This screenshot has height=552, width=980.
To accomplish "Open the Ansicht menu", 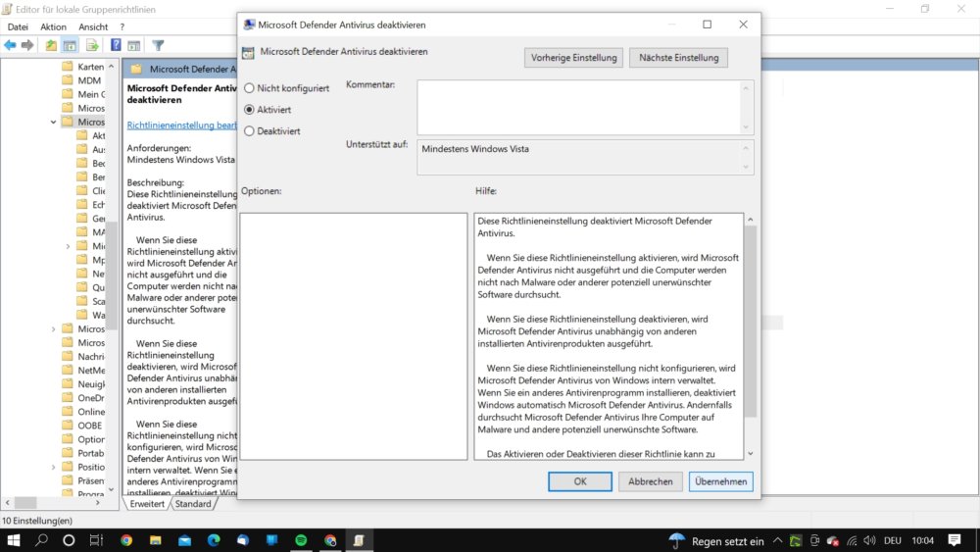I will tap(93, 26).
